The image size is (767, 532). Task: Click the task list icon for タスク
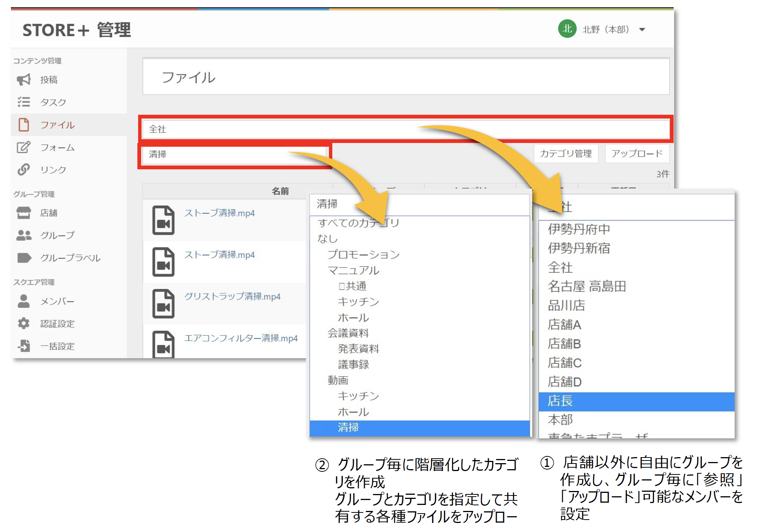(24, 102)
